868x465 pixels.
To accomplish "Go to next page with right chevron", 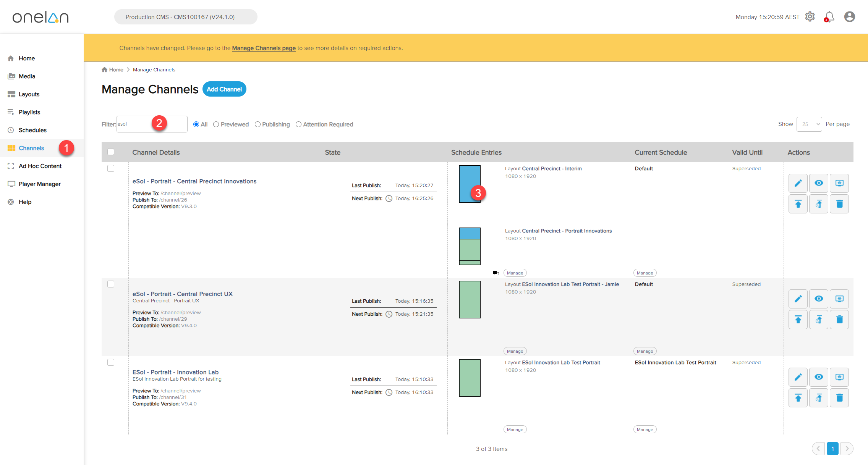I will point(847,449).
